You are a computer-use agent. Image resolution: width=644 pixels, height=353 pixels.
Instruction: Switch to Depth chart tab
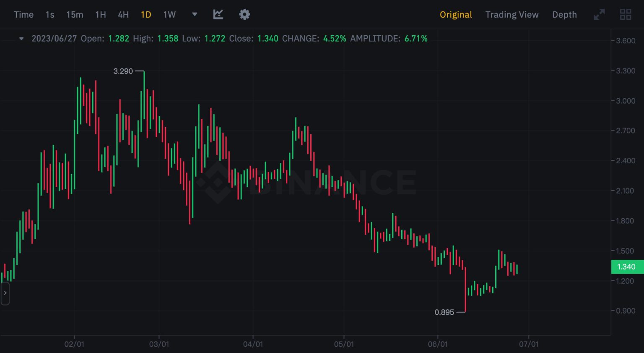pyautogui.click(x=564, y=15)
